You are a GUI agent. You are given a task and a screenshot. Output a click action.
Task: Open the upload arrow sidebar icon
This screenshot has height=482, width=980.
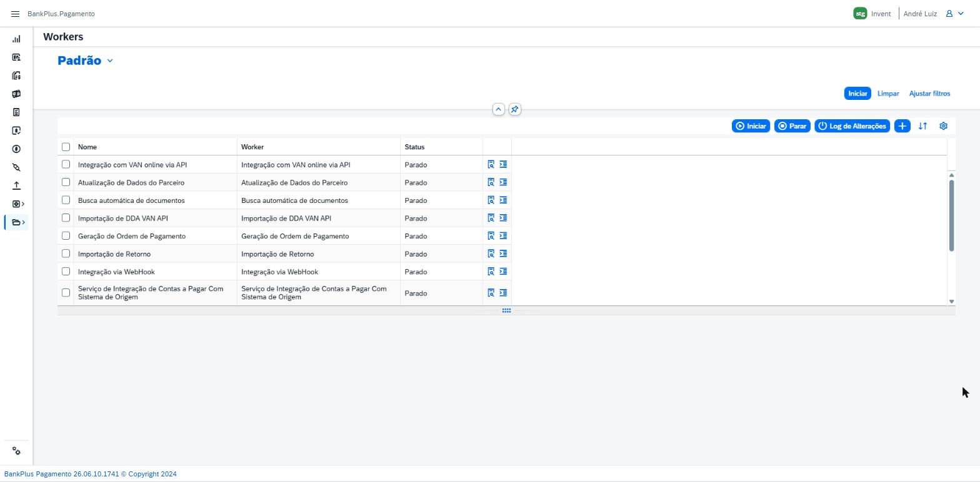pyautogui.click(x=16, y=185)
